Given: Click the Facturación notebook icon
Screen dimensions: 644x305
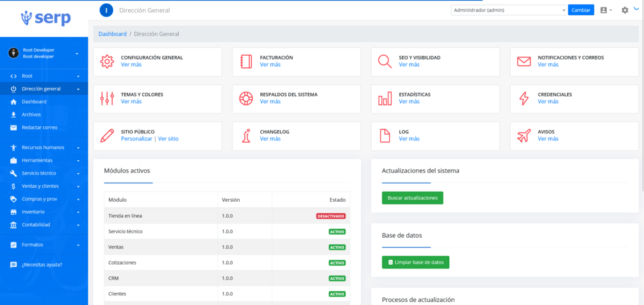Looking at the screenshot, I should 245,62.
